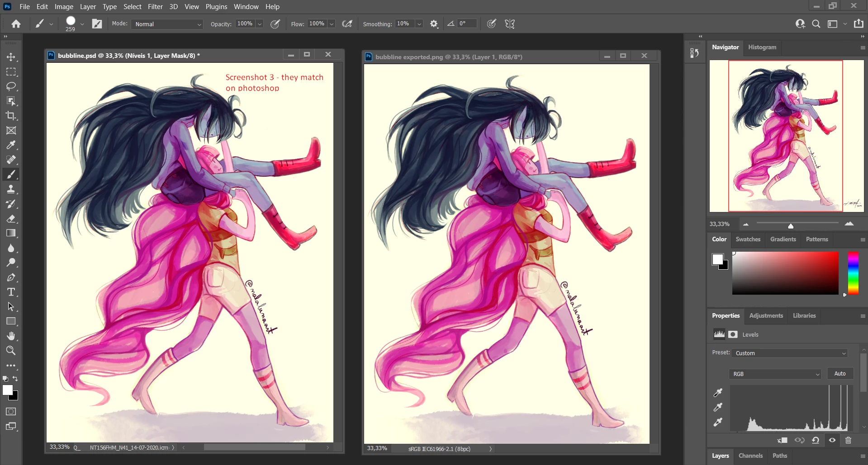Open the Smoothing slider dropdown arrow

419,24
